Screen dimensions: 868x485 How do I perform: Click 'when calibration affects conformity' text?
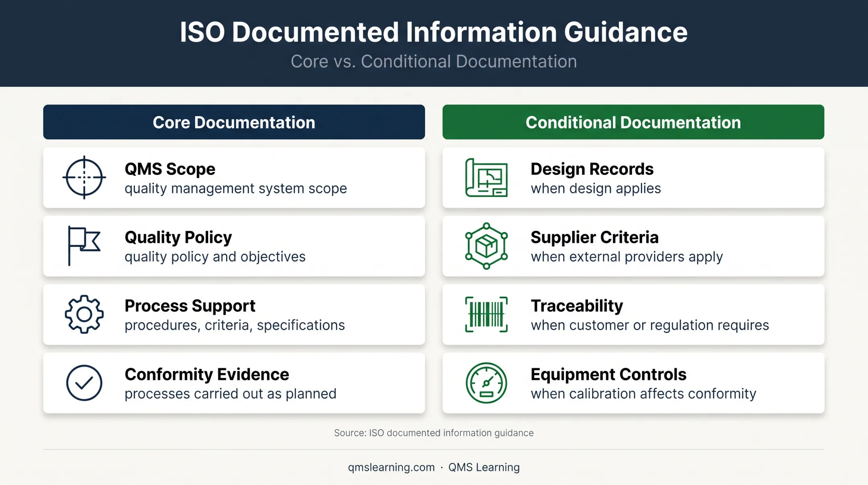[643, 393]
